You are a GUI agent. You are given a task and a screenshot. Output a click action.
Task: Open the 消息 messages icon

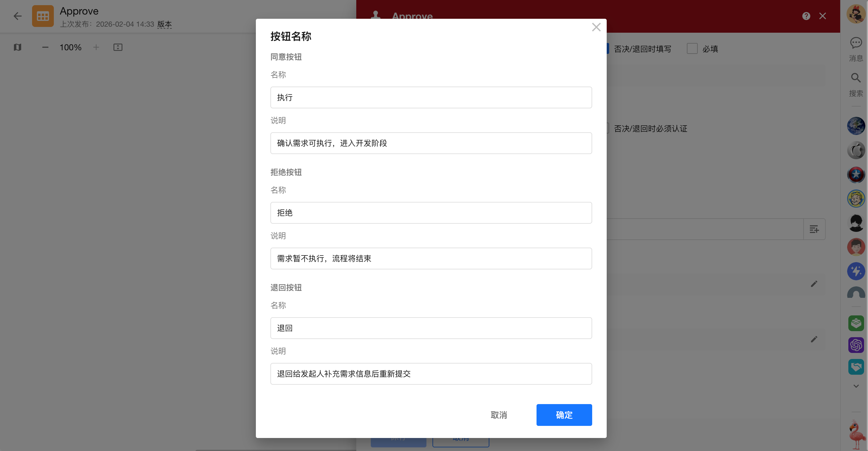(856, 49)
